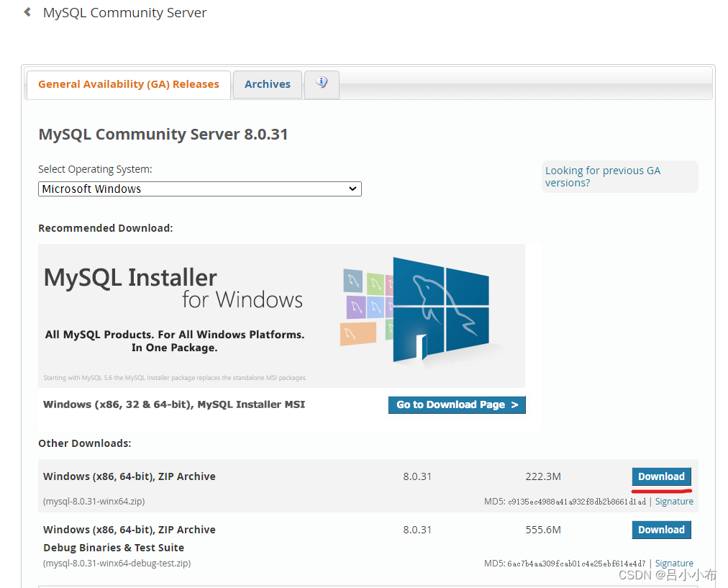Click filename text (mysql-8.0.31-winx64.zip)
Image resolution: width=728 pixels, height=588 pixels.
coord(94,502)
